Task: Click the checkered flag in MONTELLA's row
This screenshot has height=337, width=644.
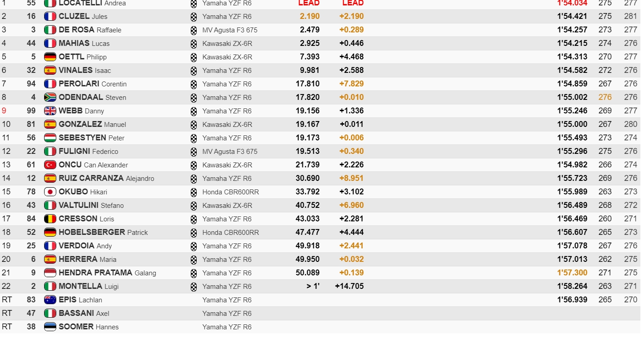Action: pyautogui.click(x=194, y=287)
